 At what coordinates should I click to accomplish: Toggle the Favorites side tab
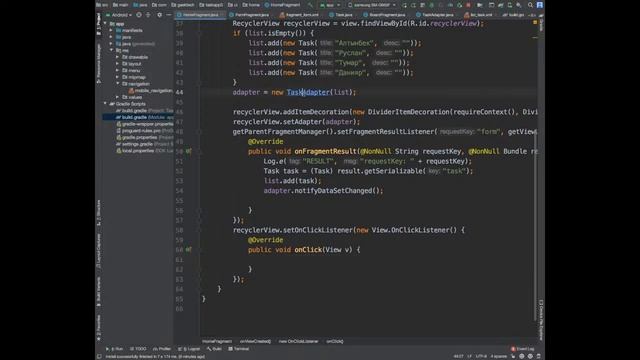[98, 328]
